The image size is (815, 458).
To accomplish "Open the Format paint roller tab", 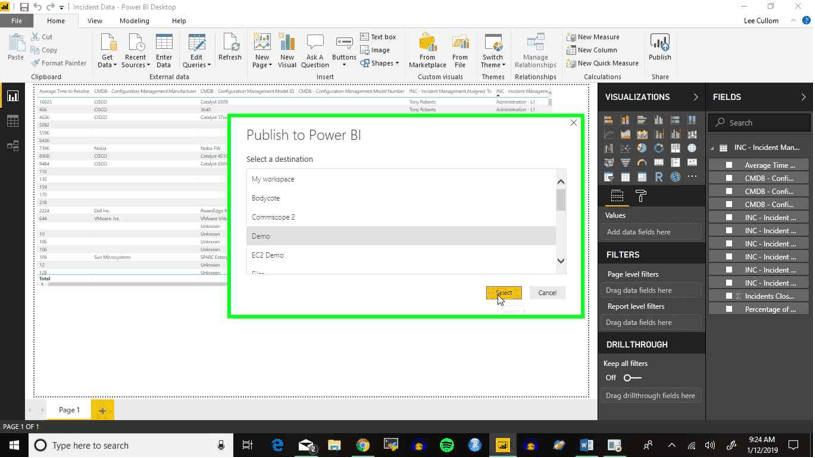I will click(x=641, y=196).
